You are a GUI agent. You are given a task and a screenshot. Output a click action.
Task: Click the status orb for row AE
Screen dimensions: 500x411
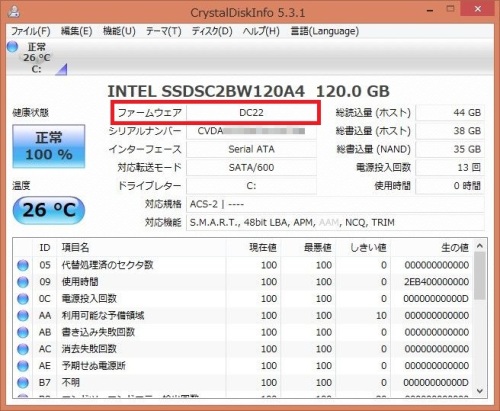click(x=23, y=366)
